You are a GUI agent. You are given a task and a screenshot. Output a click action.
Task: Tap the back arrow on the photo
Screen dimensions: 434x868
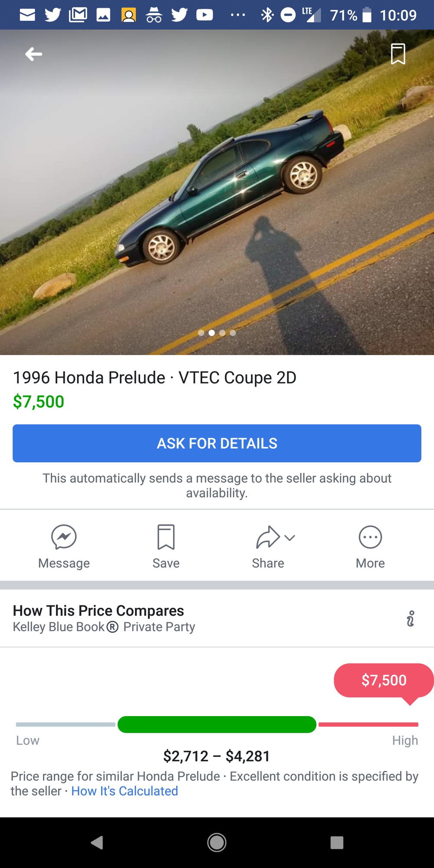[x=34, y=54]
